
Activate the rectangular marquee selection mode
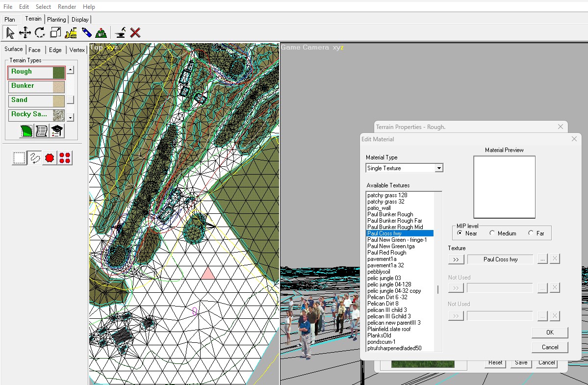pos(19,157)
